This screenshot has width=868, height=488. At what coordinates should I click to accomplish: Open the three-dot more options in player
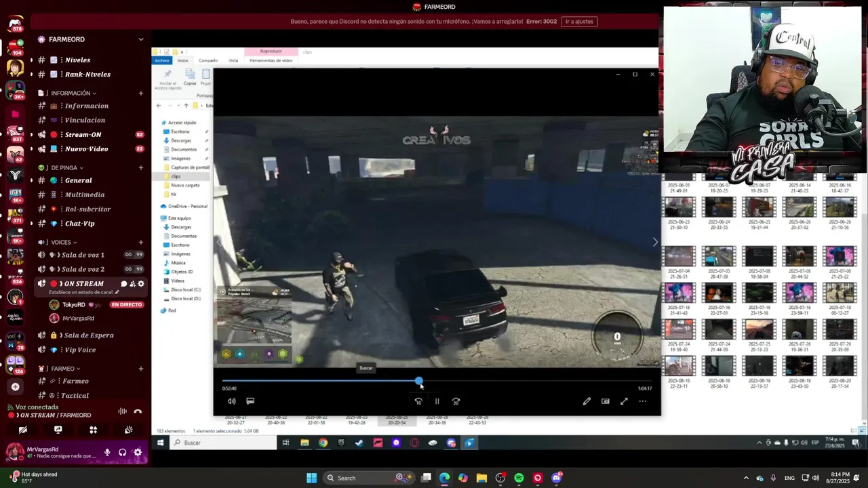click(643, 401)
